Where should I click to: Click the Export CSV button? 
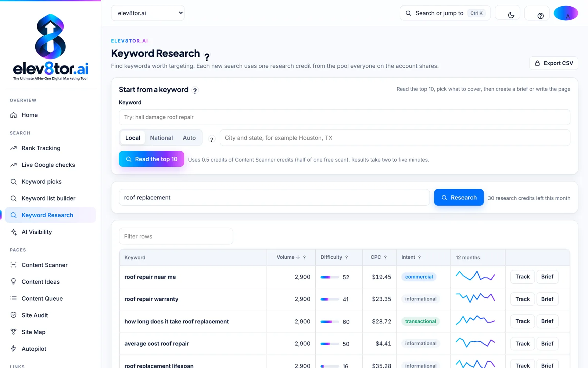[553, 63]
